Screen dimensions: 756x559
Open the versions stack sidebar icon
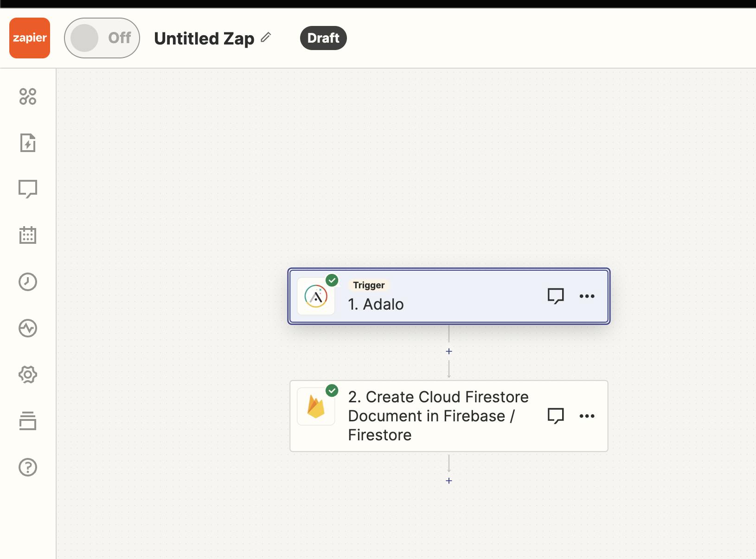pyautogui.click(x=28, y=421)
